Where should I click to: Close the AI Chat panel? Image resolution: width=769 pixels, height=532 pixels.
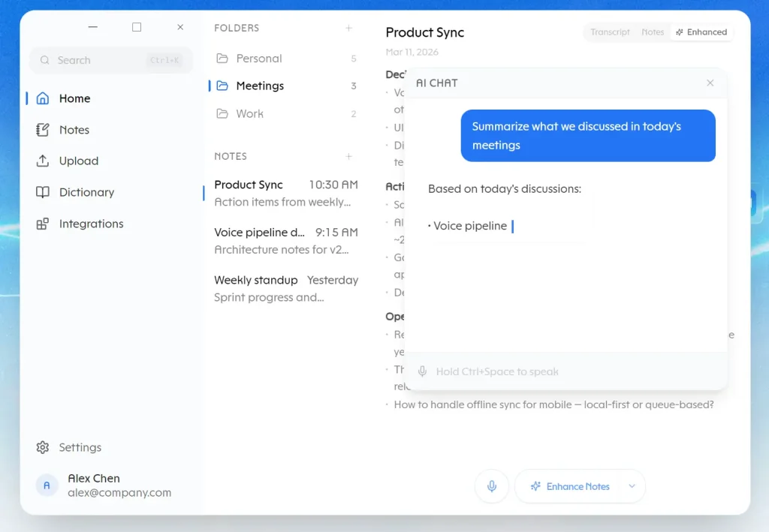[710, 83]
